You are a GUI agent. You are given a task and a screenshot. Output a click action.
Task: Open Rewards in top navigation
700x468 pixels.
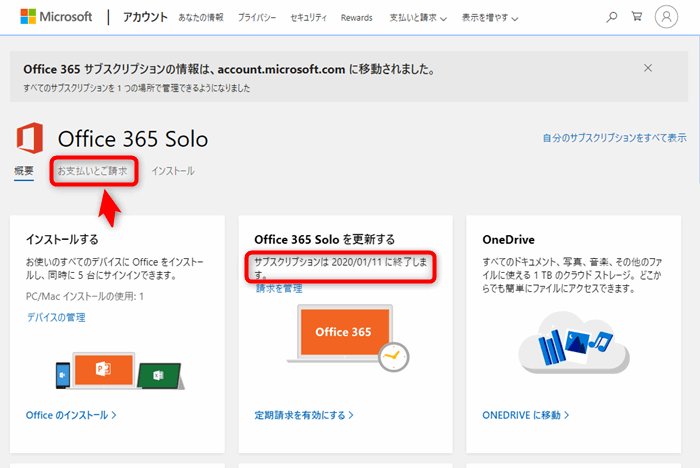click(356, 18)
